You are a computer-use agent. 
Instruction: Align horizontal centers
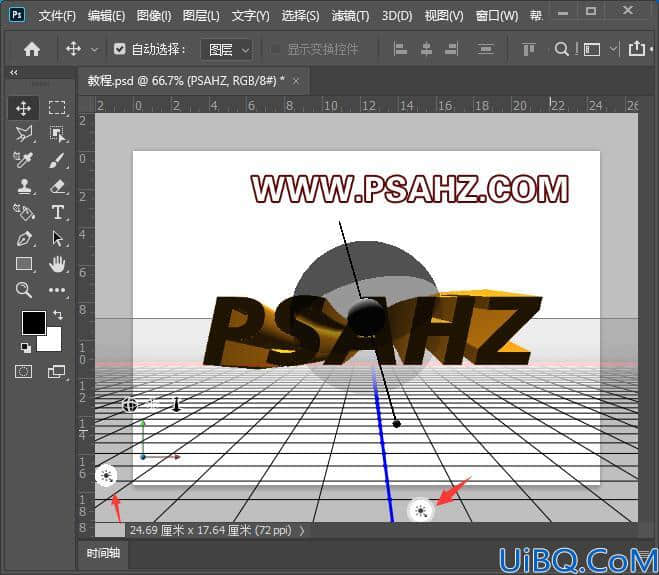[x=426, y=49]
